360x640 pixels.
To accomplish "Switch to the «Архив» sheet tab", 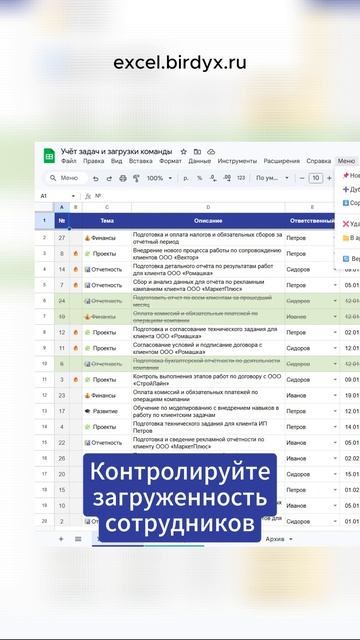I will (x=279, y=539).
